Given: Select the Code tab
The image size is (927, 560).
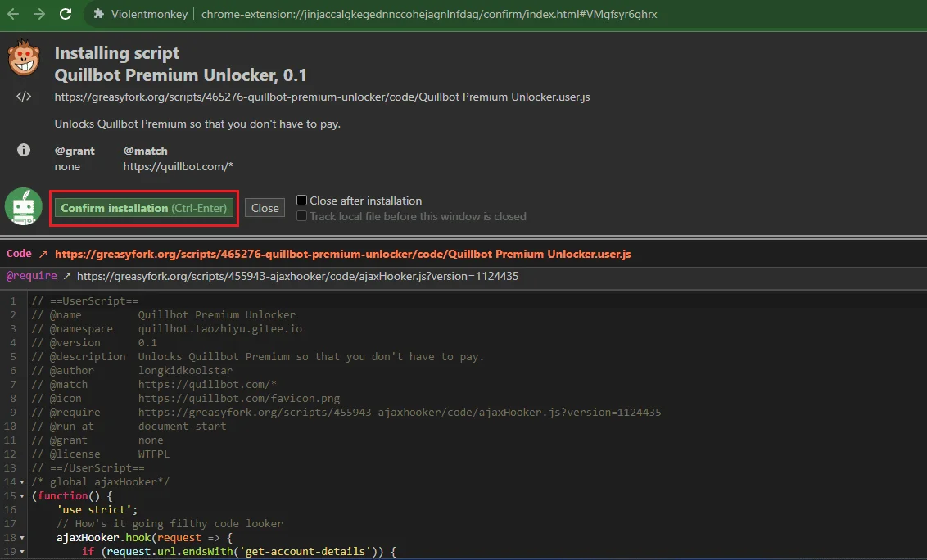Looking at the screenshot, I should pos(19,254).
